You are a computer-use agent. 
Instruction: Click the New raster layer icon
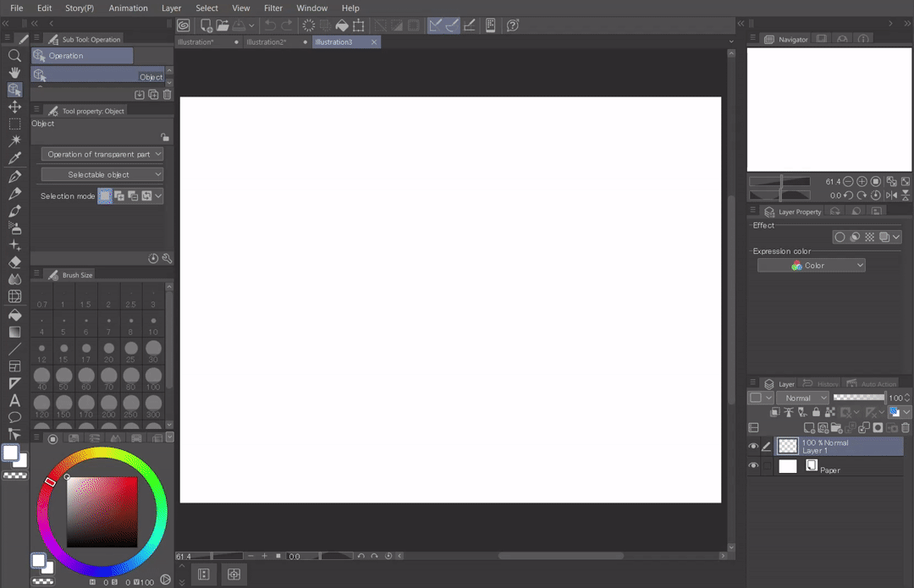pos(809,428)
